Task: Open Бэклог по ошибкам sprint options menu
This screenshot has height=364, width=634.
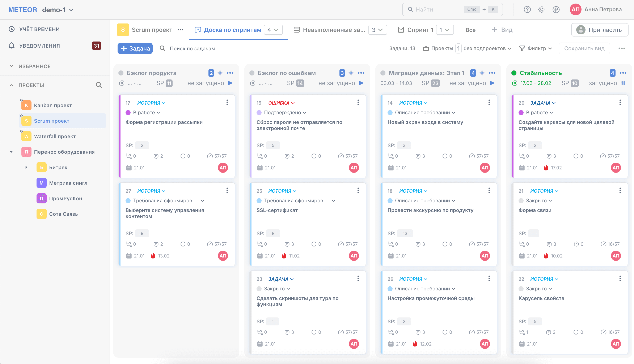Action: pos(361,73)
